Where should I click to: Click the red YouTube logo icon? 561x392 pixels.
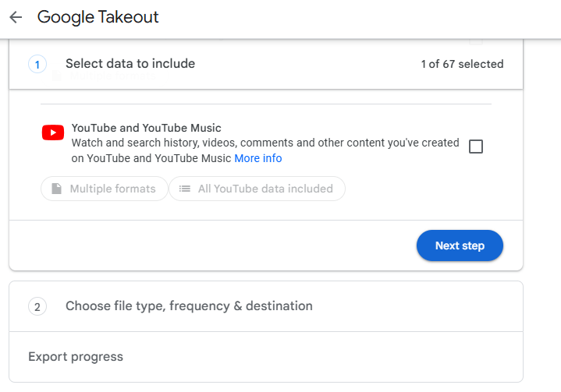click(53, 133)
